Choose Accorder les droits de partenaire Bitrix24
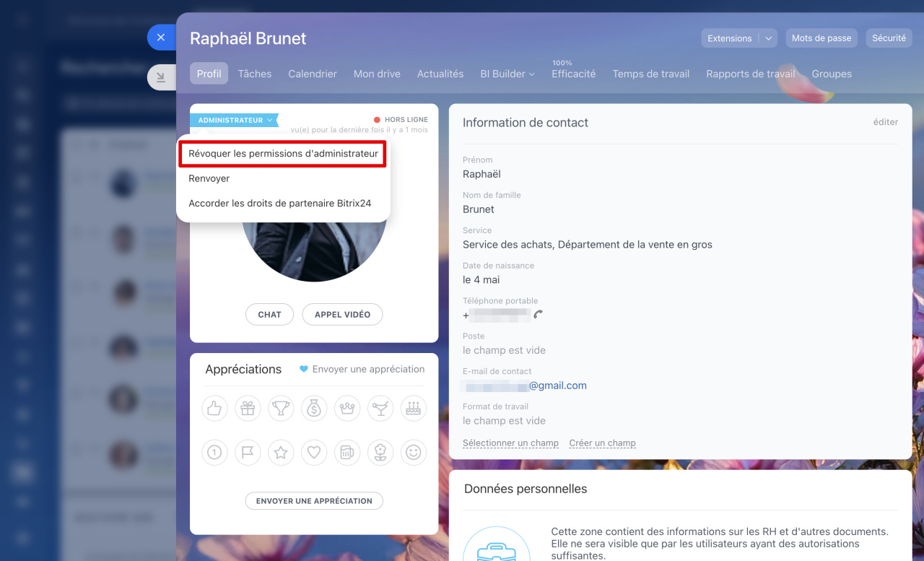 click(x=280, y=204)
